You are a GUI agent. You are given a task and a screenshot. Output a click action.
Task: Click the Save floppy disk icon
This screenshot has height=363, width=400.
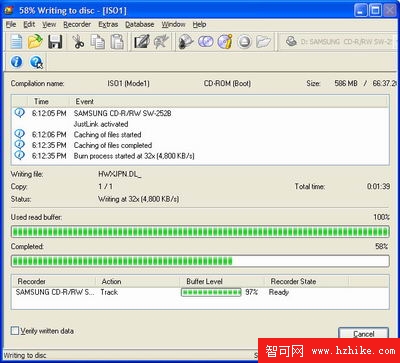pos(55,42)
